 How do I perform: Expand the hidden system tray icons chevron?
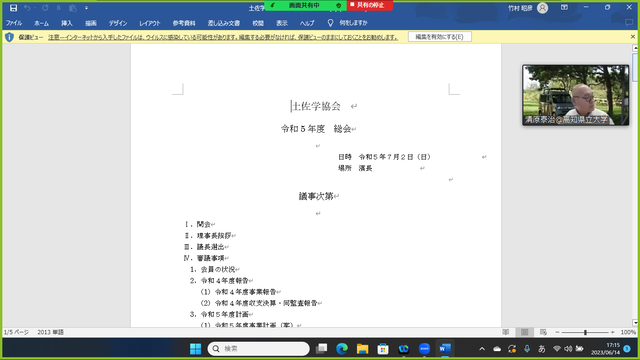pyautogui.click(x=482, y=349)
